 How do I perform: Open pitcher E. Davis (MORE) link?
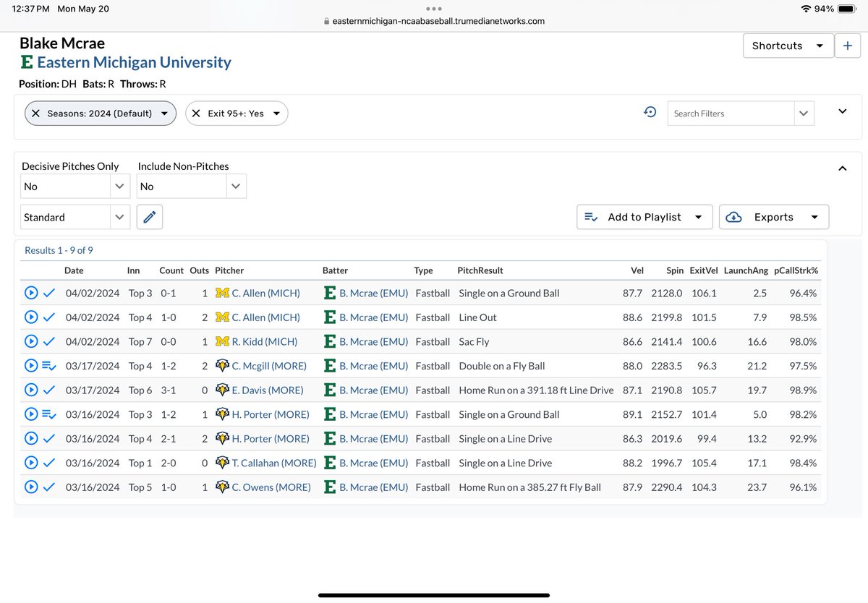coord(268,390)
